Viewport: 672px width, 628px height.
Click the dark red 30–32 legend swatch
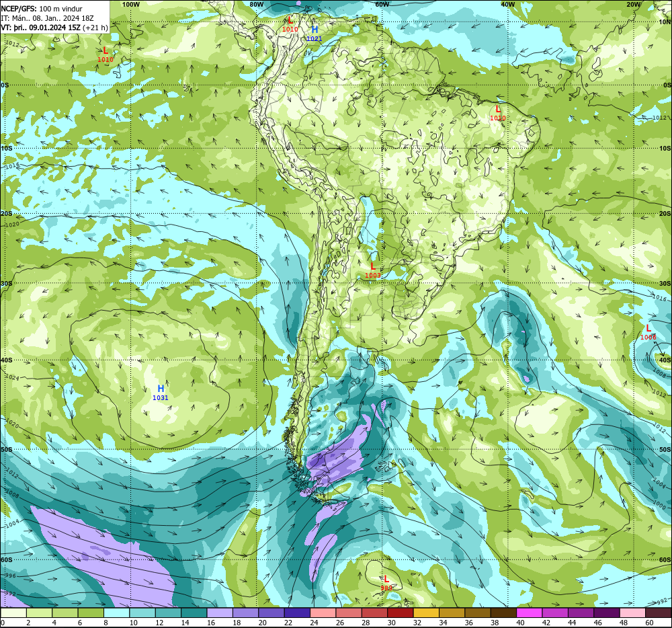[401, 613]
